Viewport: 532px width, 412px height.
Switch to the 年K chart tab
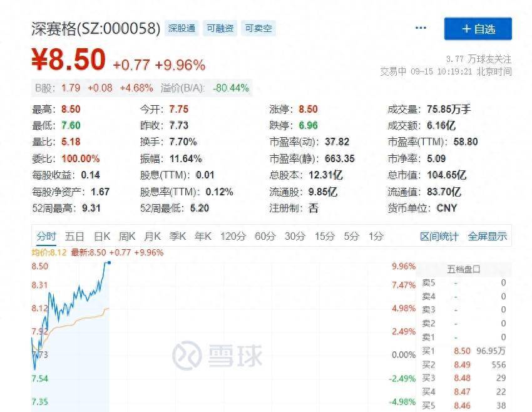click(203, 236)
